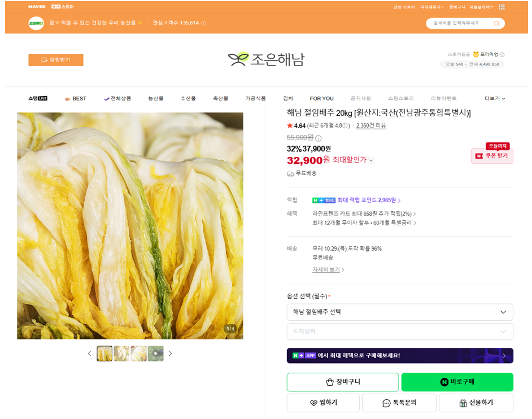The image size is (532, 419).
Task: Click the info icon after 최근 6개월 4.8
Action: point(345,125)
